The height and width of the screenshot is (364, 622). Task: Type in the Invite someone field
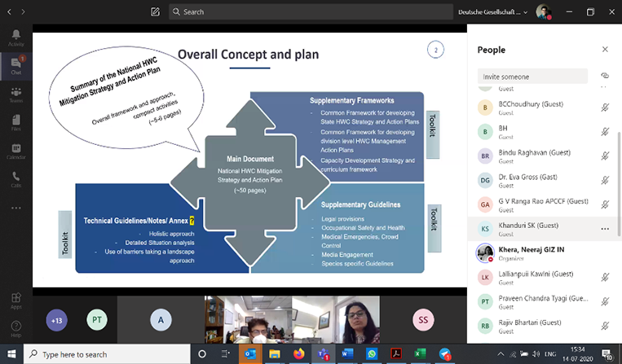(532, 77)
